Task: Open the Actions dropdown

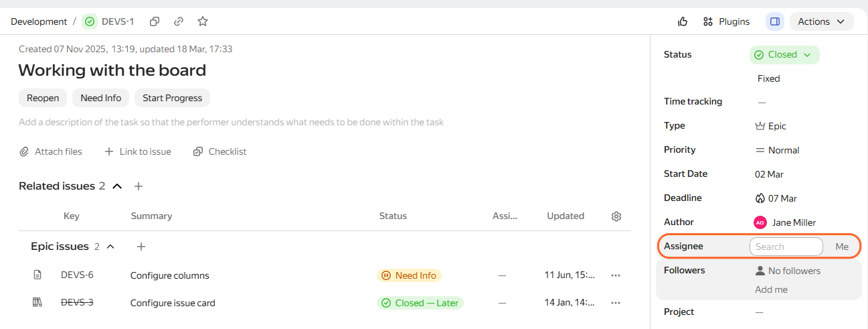Action: click(x=822, y=21)
